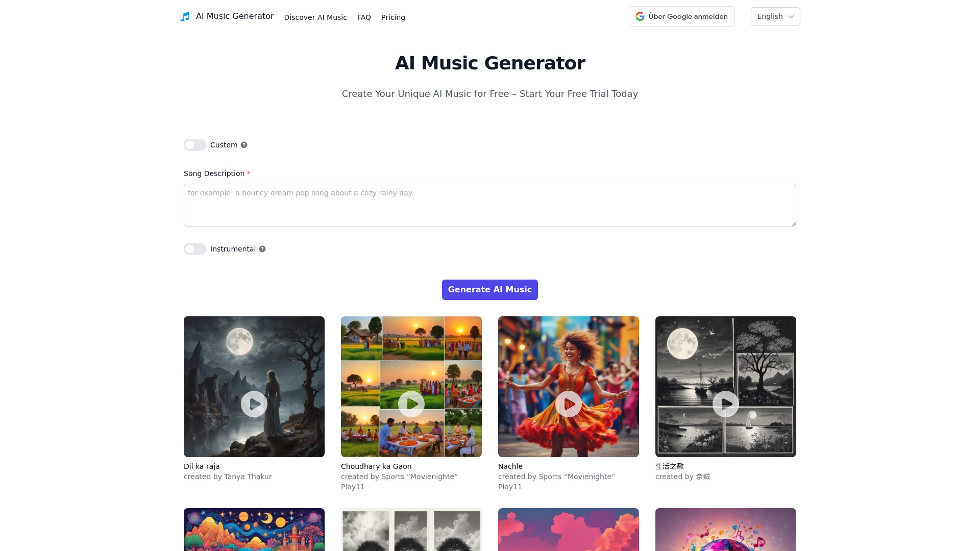Screen dimensions: 980x551
Task: Play 'Choudhary ka Gaon' music track
Action: pos(411,403)
